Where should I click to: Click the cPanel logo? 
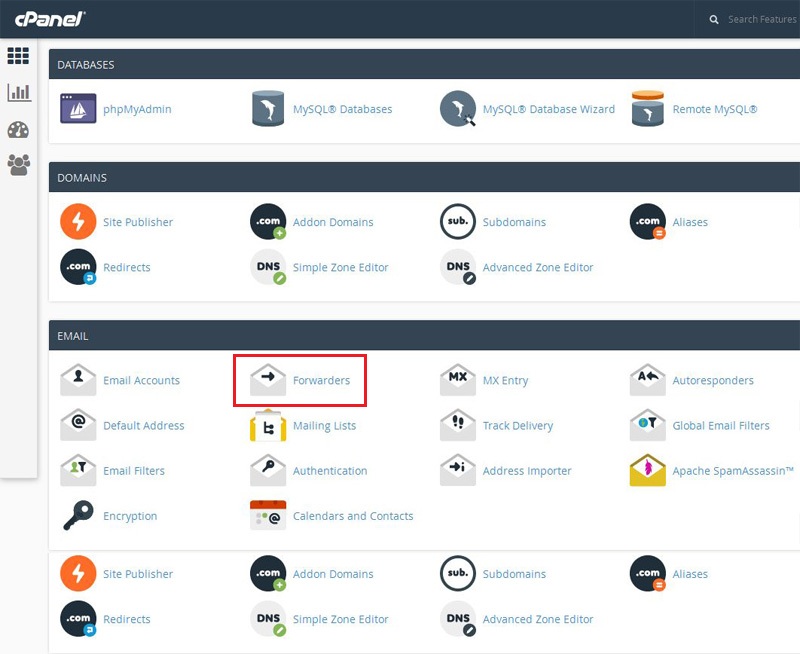tap(49, 19)
